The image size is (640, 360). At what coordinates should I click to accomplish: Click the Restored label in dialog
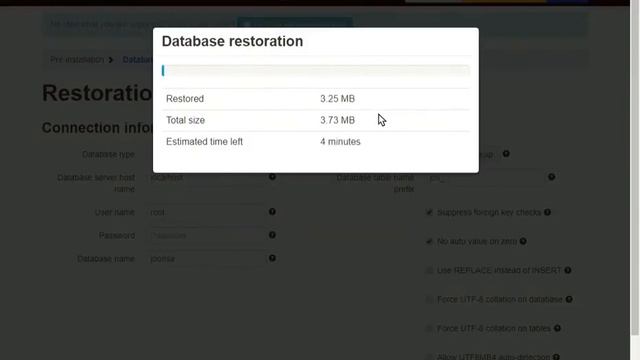pyautogui.click(x=184, y=99)
